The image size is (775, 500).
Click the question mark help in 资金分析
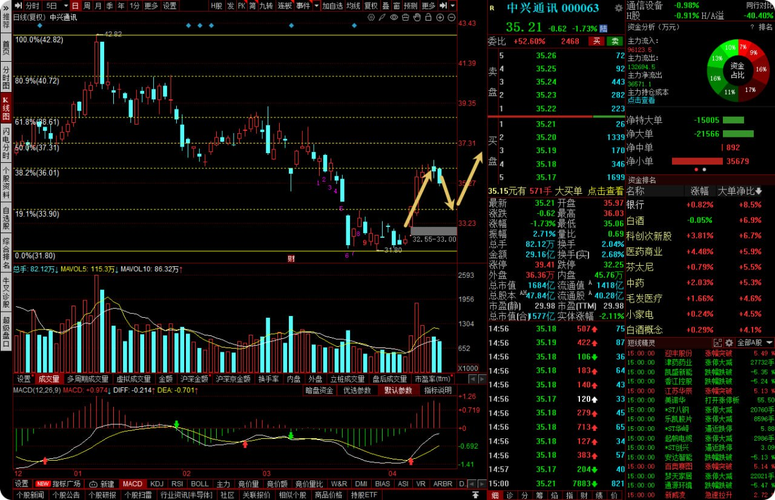[752, 27]
